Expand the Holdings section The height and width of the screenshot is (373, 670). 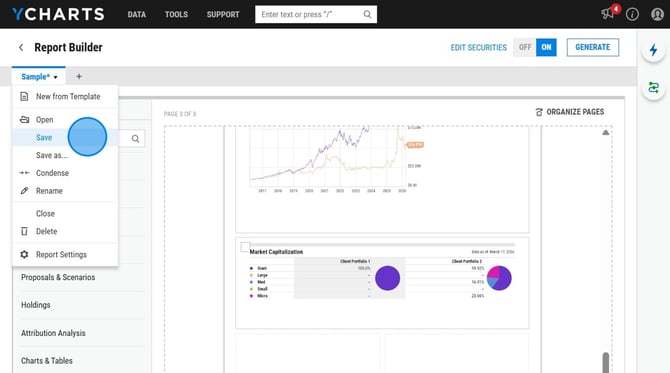[36, 305]
